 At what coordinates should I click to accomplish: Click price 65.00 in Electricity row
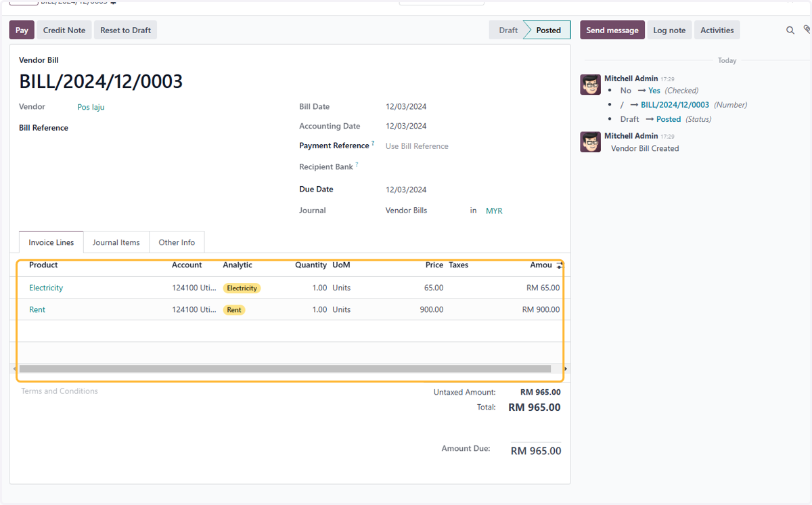click(x=434, y=288)
